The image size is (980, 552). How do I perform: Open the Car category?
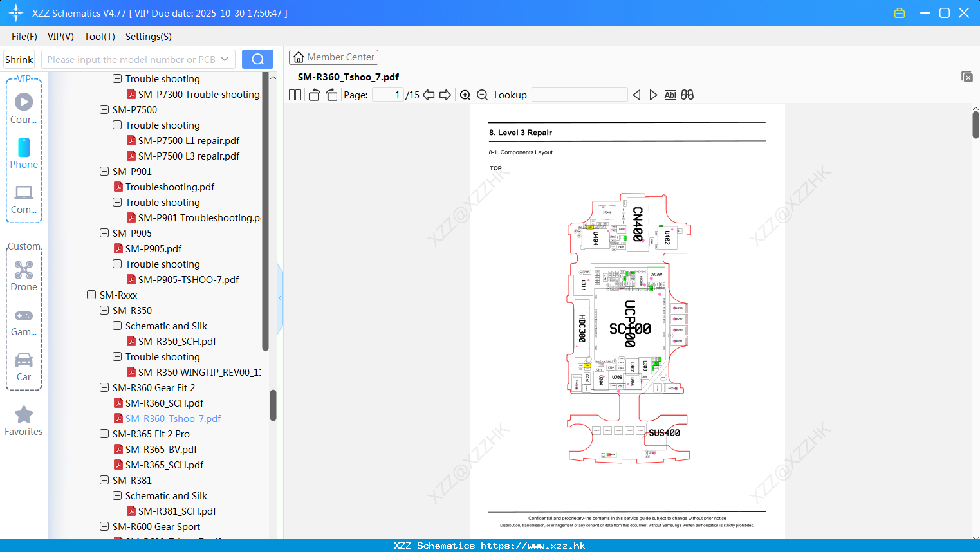(x=24, y=366)
